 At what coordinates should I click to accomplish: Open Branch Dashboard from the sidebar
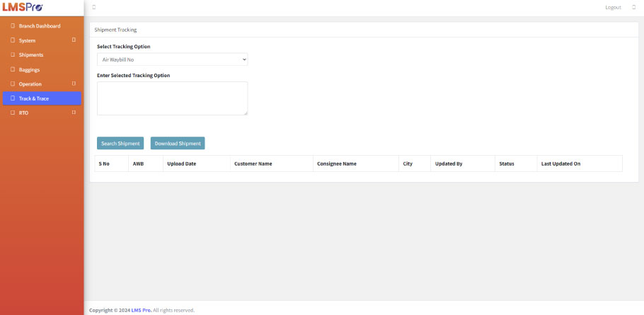pos(40,26)
